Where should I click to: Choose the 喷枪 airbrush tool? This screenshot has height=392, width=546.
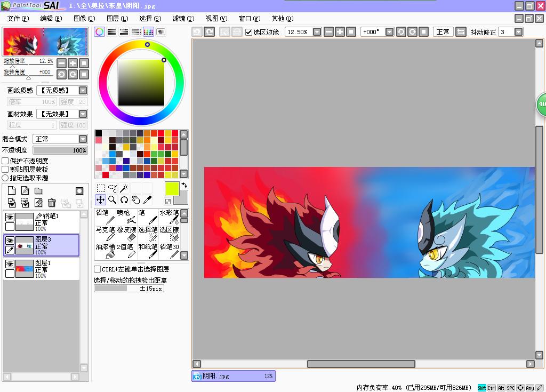tap(126, 217)
